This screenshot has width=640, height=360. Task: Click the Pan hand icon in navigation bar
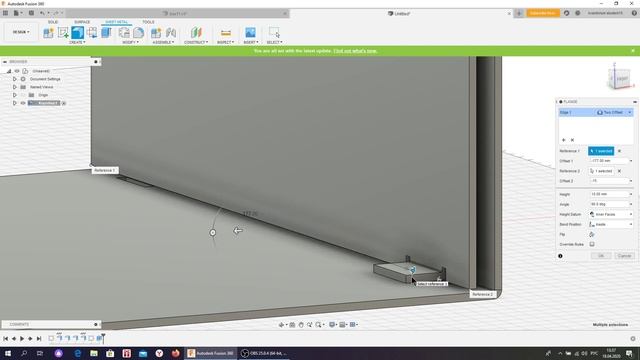(301, 324)
